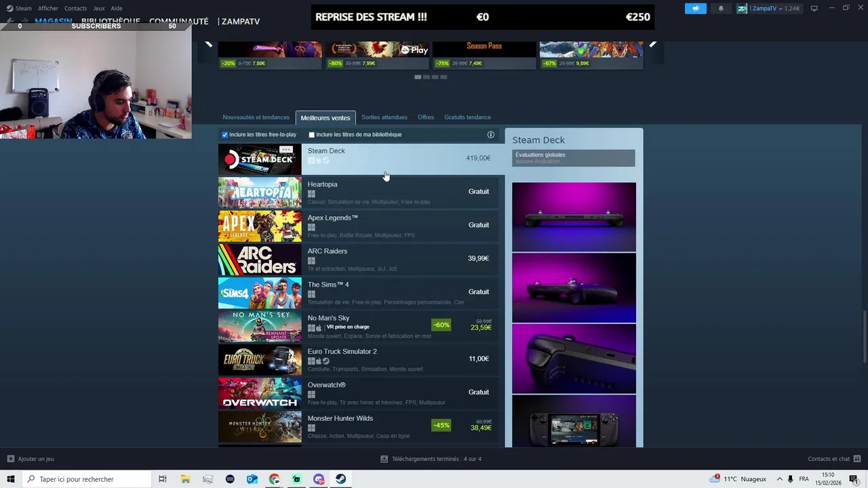Open the Steam Deck list entry
Screen dimensions: 868x488
click(x=361, y=159)
